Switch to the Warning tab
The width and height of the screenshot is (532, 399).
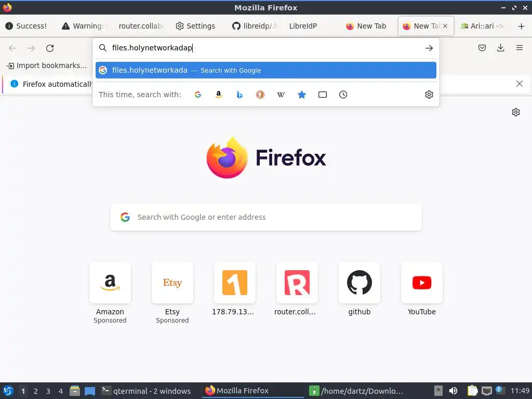click(84, 26)
